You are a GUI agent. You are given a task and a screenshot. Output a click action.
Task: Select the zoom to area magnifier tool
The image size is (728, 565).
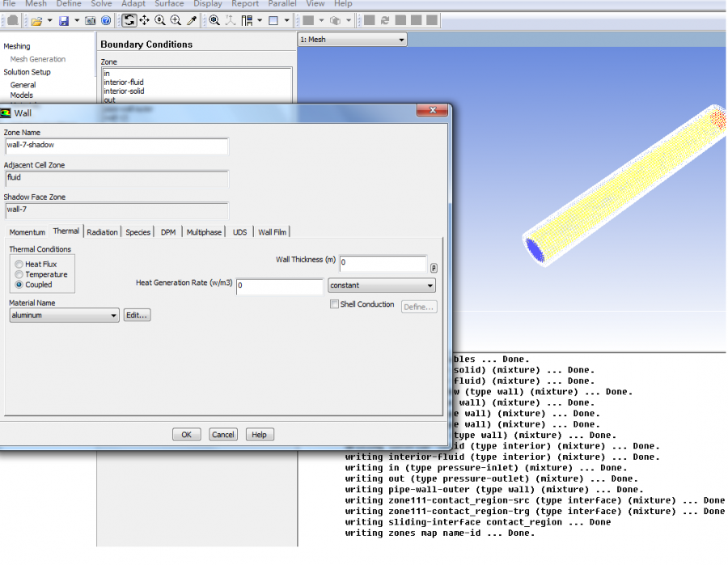tap(176, 20)
